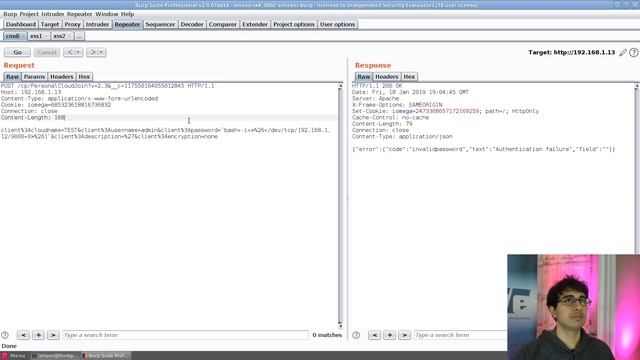Open the Menu launcher in taskbar

pos(13,356)
